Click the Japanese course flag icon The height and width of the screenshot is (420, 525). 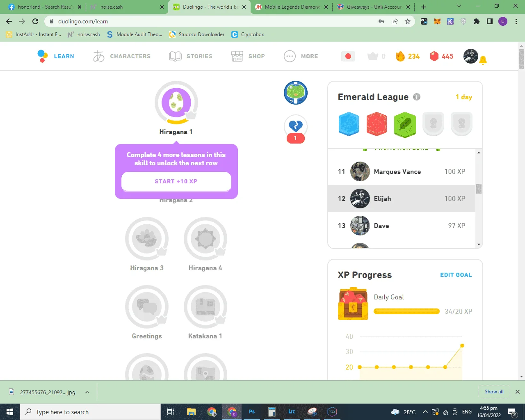[348, 56]
